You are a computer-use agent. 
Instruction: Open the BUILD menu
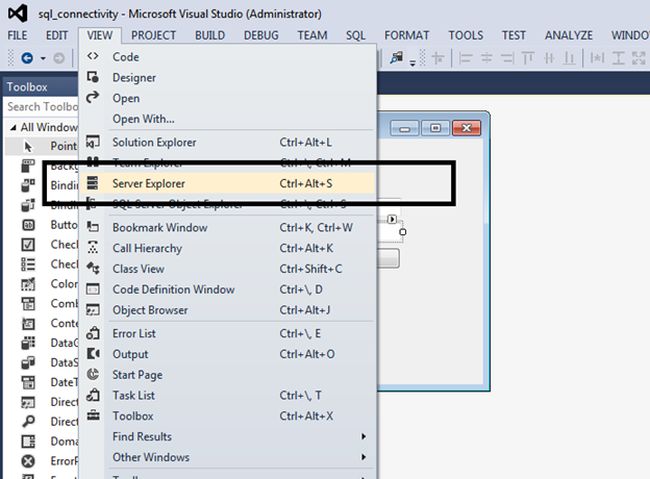[x=210, y=35]
